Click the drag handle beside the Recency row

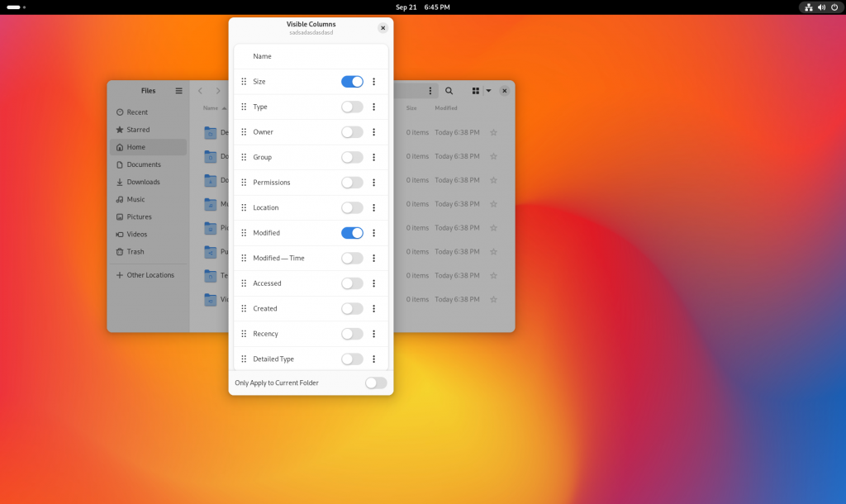click(244, 334)
